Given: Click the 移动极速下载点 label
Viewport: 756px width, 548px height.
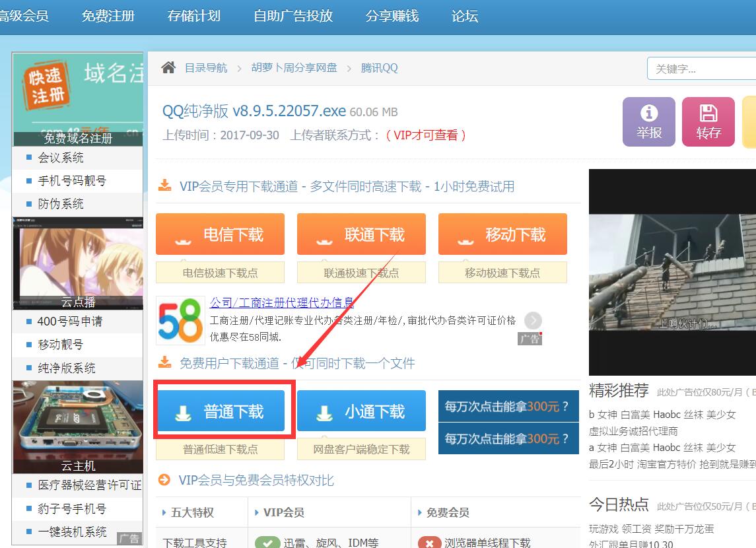Looking at the screenshot, I should [502, 273].
